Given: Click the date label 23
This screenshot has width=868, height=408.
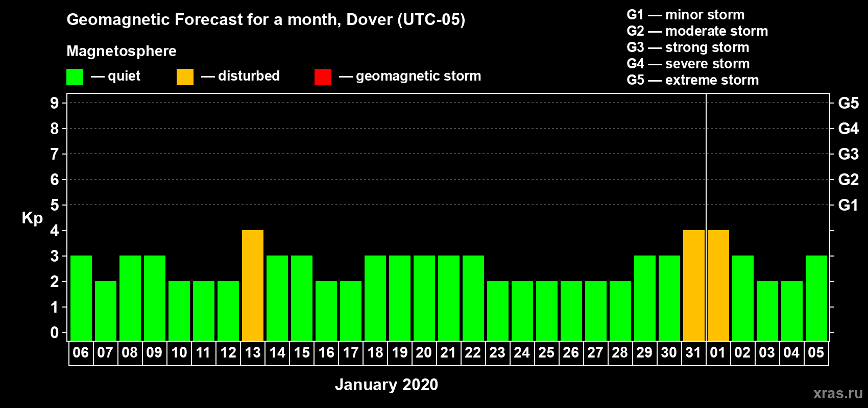Looking at the screenshot, I should (x=497, y=352).
